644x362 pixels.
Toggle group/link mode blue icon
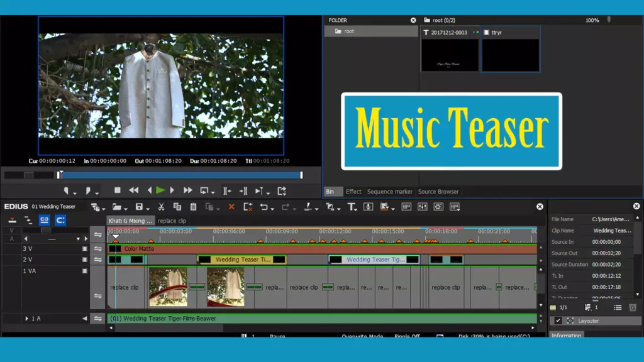pos(45,221)
